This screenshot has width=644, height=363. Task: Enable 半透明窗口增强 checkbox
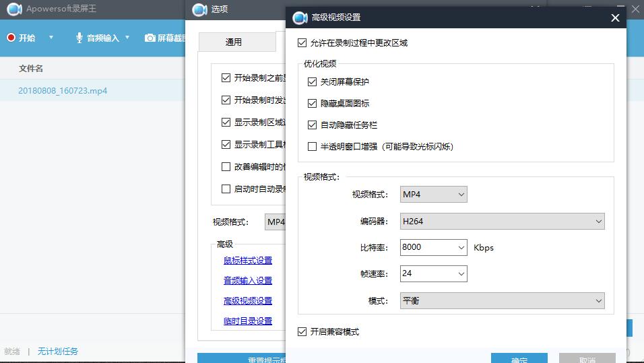pos(312,146)
